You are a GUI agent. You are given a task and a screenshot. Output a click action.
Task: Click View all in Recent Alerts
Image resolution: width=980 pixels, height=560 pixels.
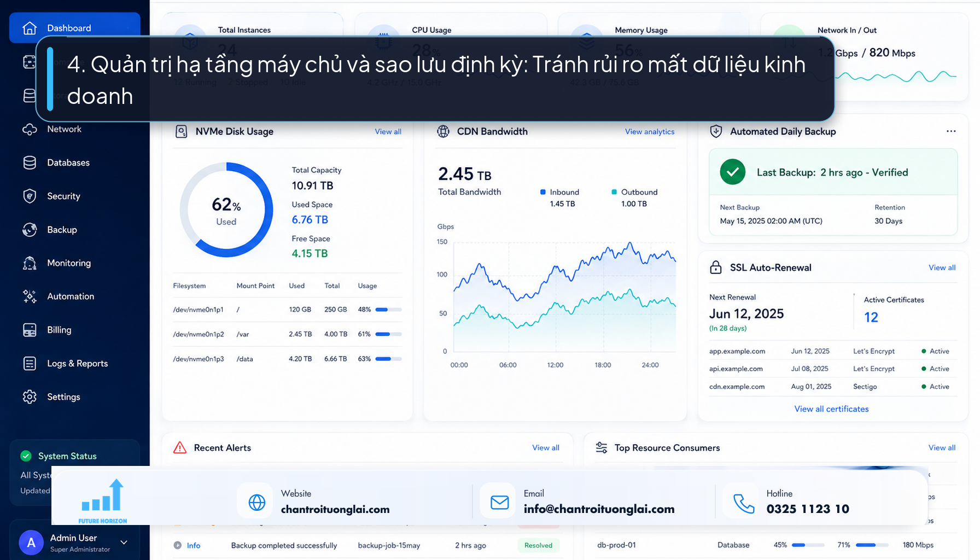point(546,448)
